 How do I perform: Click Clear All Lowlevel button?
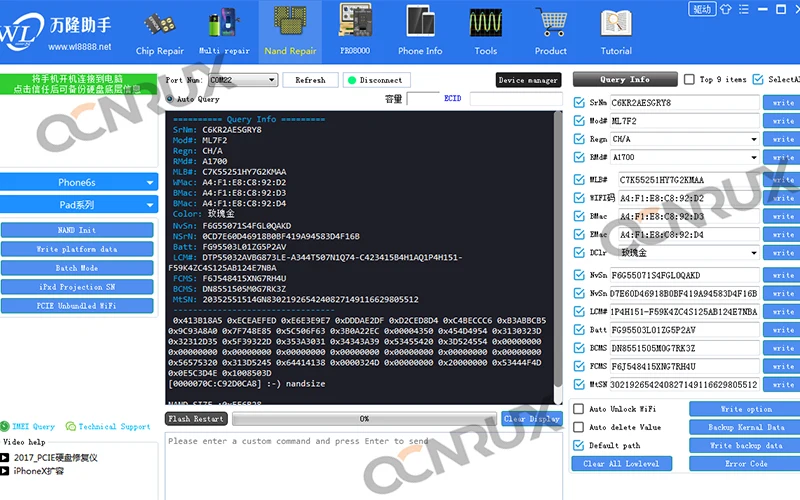[x=621, y=464]
